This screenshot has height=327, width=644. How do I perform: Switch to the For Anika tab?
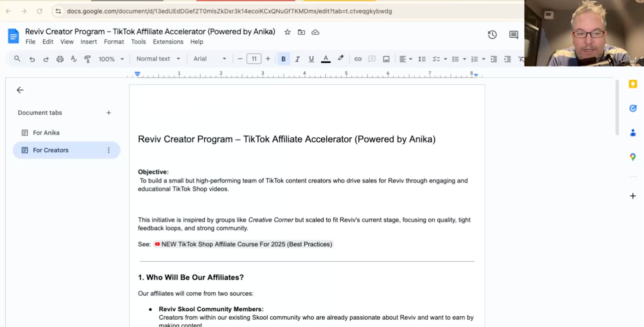(x=46, y=133)
